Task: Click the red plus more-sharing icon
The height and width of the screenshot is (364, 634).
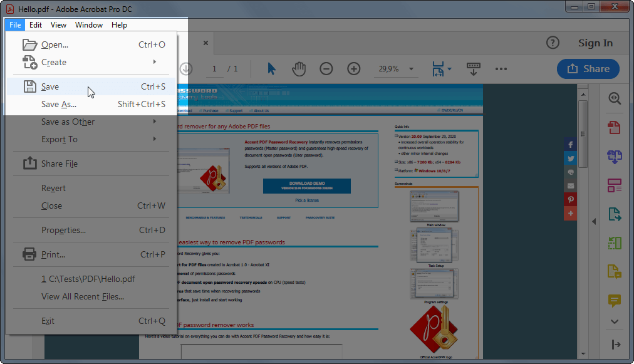Action: click(571, 213)
